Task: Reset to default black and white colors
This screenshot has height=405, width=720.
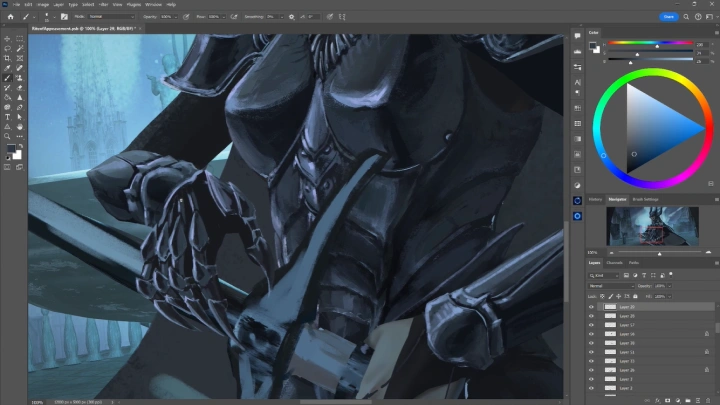Action: [x=7, y=158]
